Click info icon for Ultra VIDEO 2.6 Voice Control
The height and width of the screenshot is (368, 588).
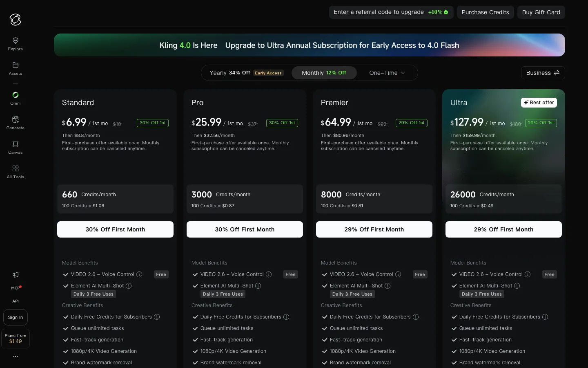click(x=528, y=274)
